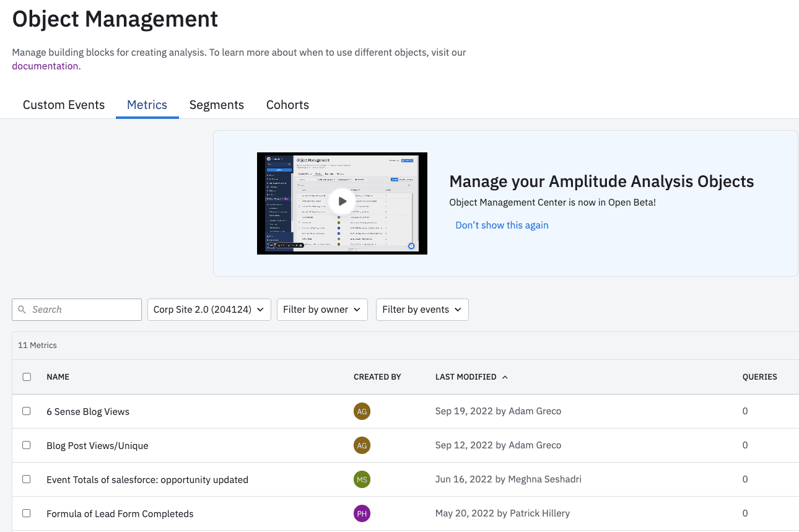Check the checkbox for 6 Sense Blog Views
This screenshot has height=532, width=799.
(x=27, y=411)
